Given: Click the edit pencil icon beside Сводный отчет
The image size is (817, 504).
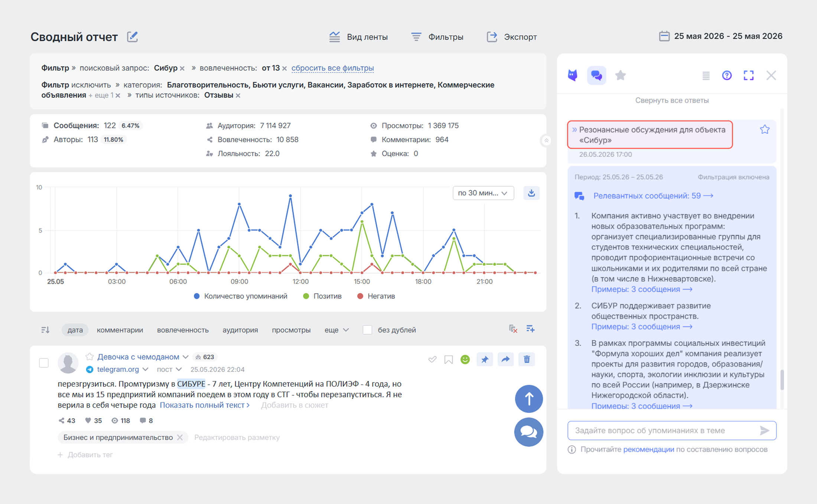Looking at the screenshot, I should point(133,37).
